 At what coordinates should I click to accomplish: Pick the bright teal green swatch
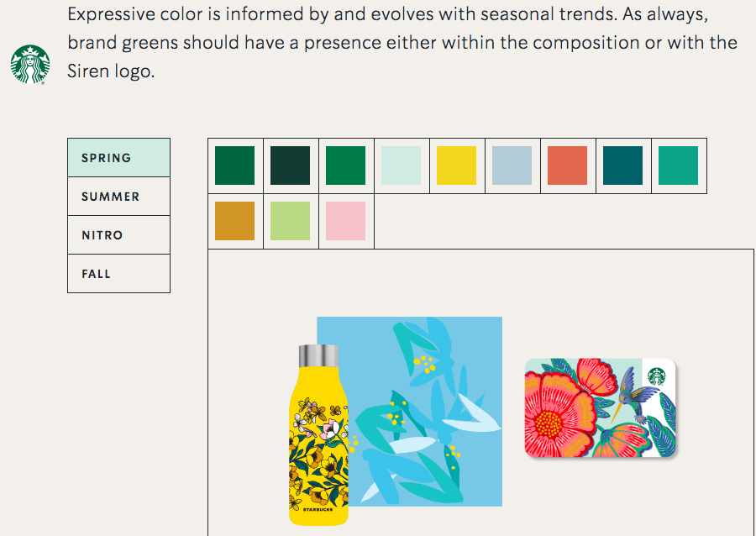click(678, 166)
